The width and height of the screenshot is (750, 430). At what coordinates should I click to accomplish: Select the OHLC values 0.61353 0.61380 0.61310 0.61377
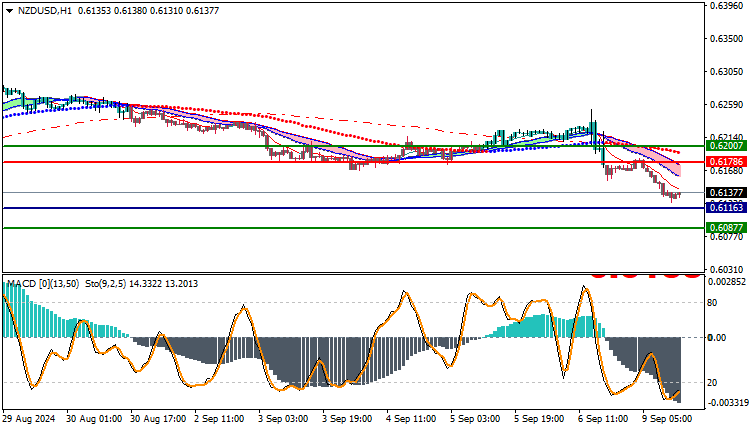coord(148,11)
